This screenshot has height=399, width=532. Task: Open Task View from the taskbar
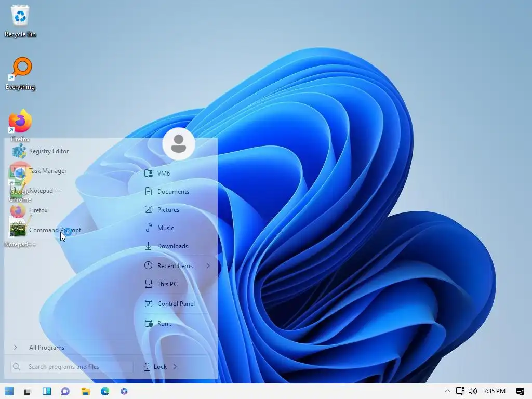(28, 392)
